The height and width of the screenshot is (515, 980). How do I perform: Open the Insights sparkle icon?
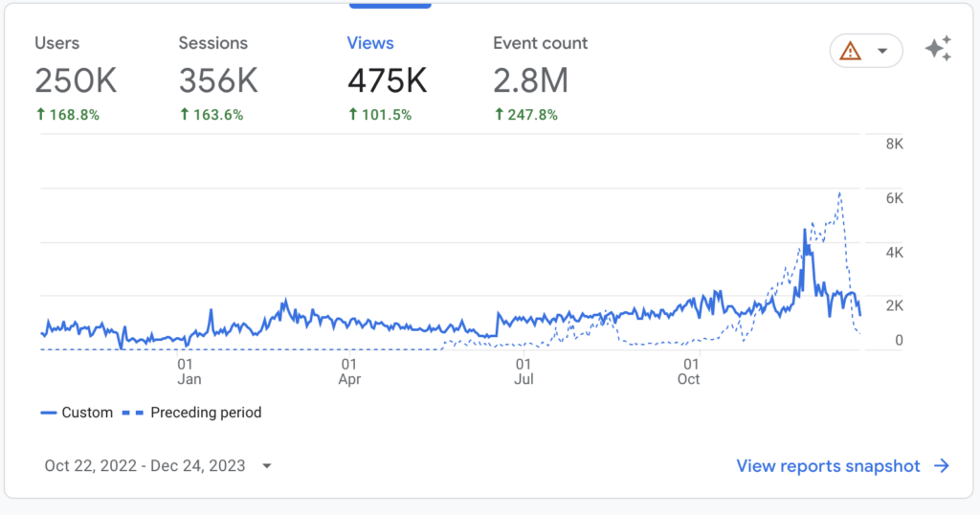click(938, 50)
